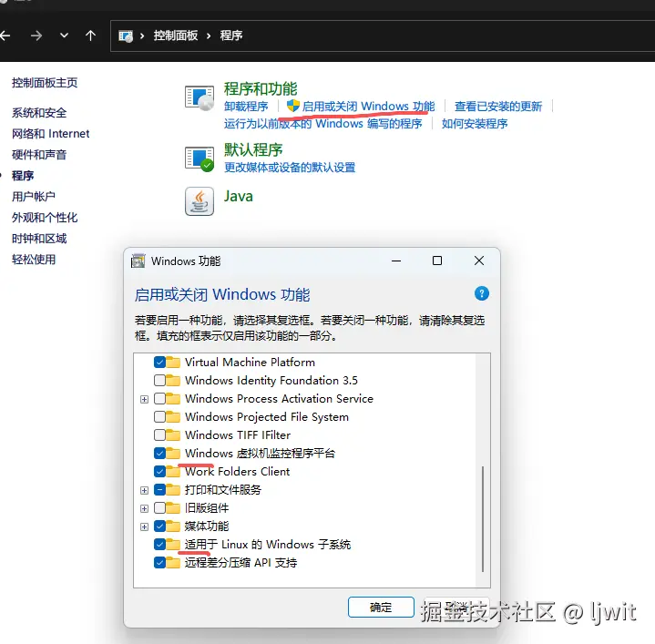Click folder icon next to Windows TIFF IFilter
Screen dimensions: 655x644
click(x=173, y=435)
